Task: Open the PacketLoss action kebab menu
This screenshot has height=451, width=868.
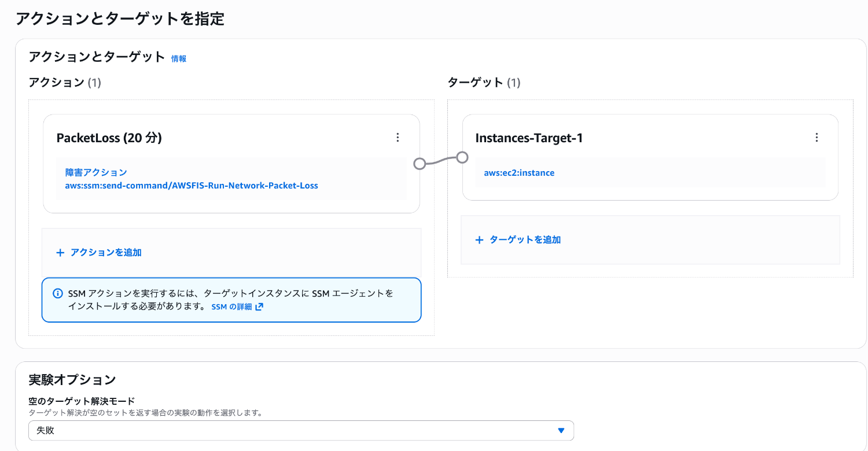Action: [398, 138]
